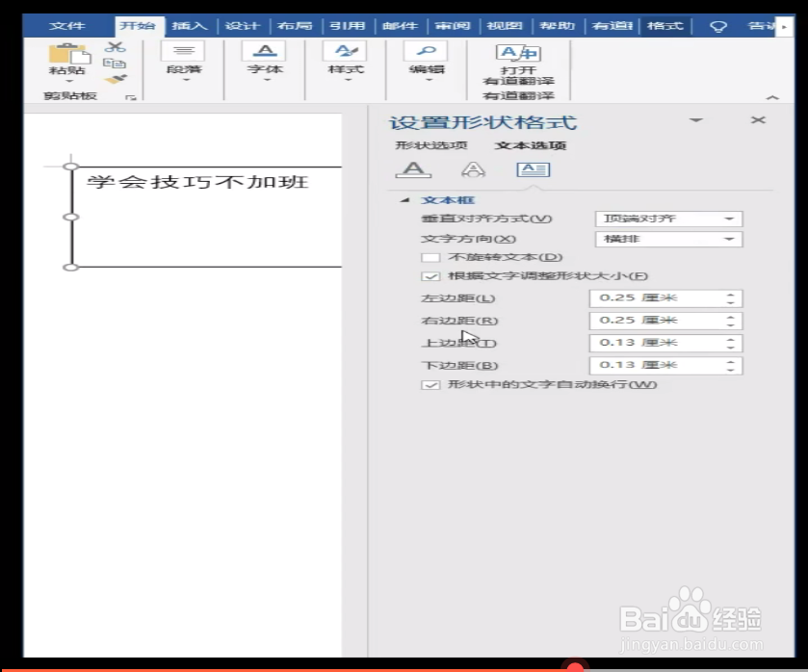Switch to the 布局 tab
Viewport: 808px width, 672px height.
(295, 26)
